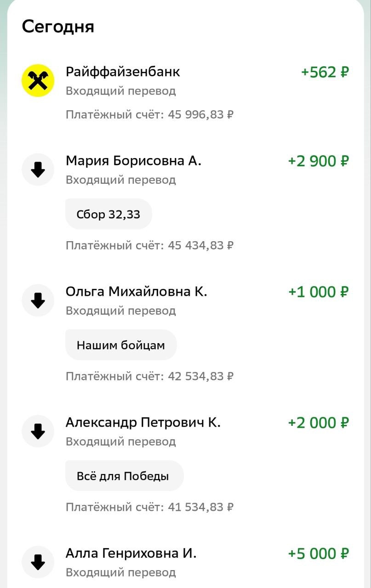Open transaction from Мария Борисовна А.
Screen dimensions: 371x588
133,161
